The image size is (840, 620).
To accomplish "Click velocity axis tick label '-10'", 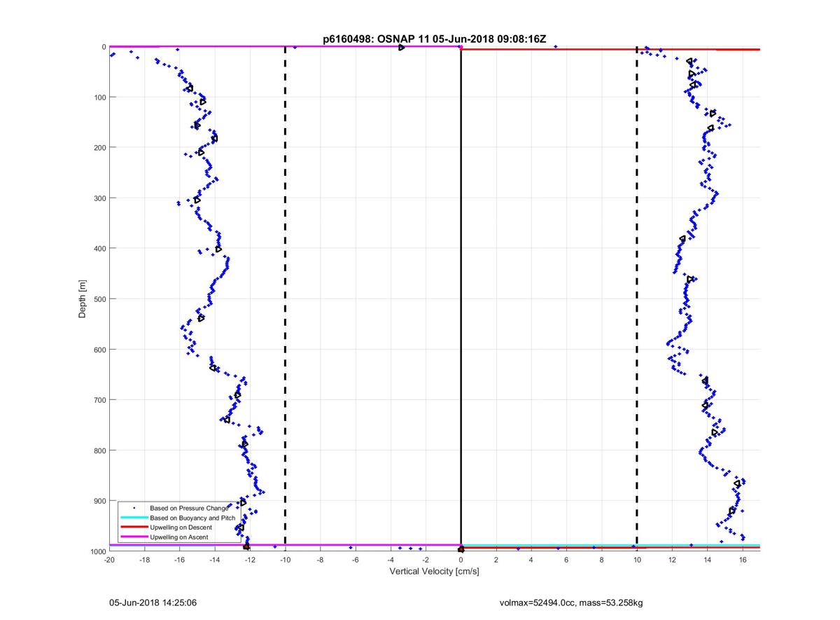I will click(285, 560).
